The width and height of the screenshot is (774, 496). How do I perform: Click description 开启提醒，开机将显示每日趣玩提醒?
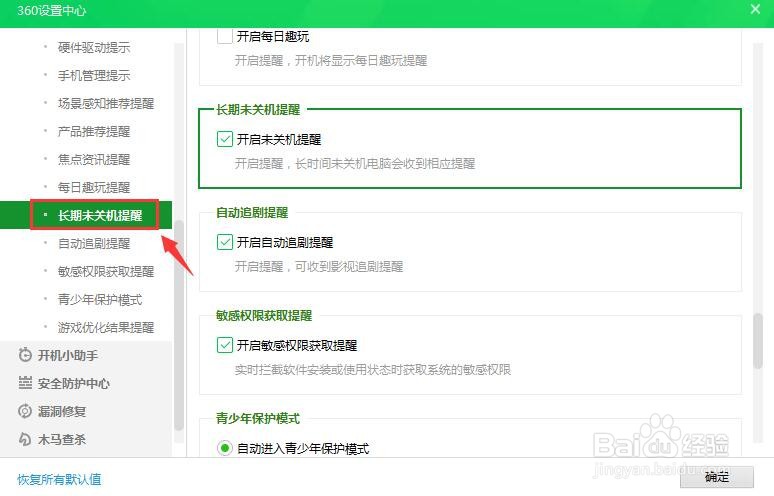point(331,61)
